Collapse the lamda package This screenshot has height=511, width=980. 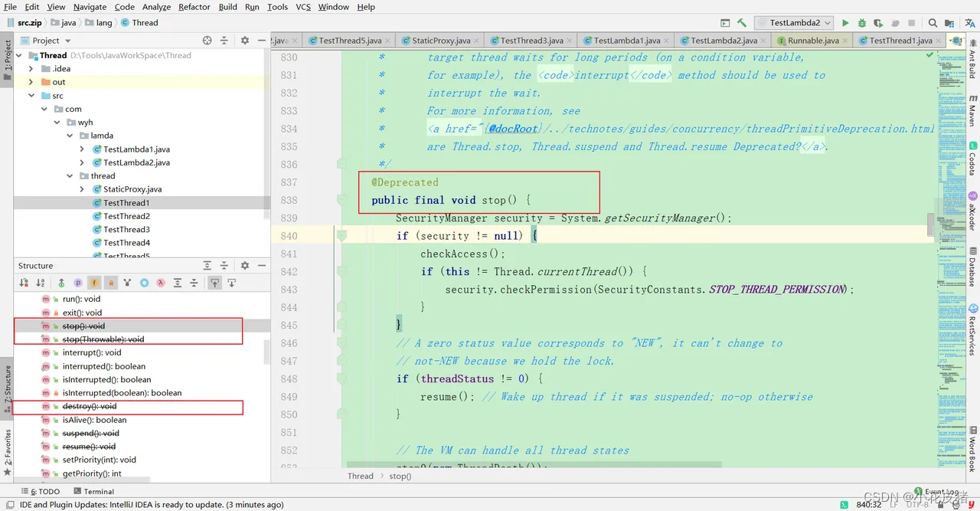click(x=70, y=136)
